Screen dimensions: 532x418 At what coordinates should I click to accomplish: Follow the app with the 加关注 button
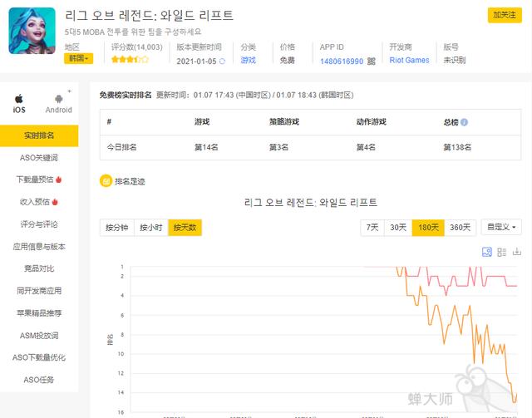coord(505,15)
